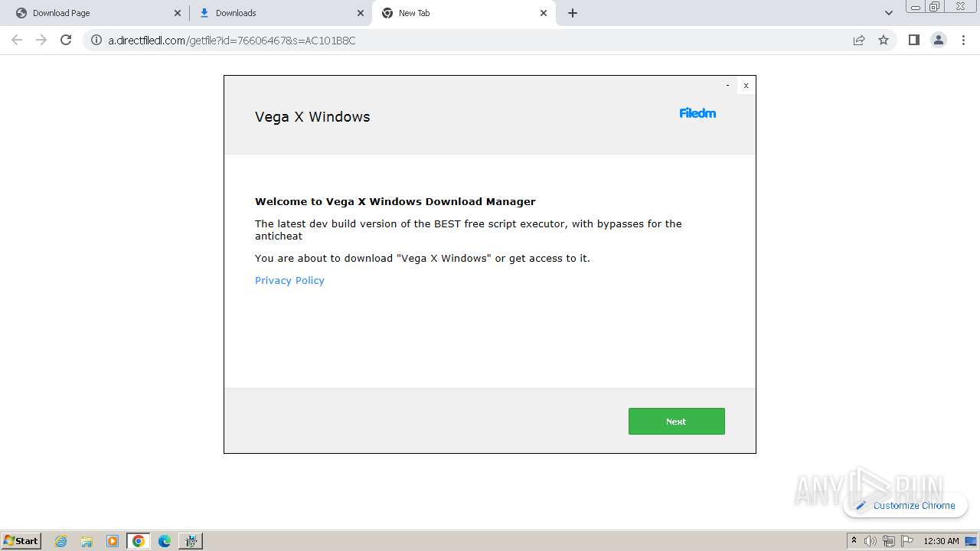
Task: Close the Vega X installer dialog
Action: [746, 86]
